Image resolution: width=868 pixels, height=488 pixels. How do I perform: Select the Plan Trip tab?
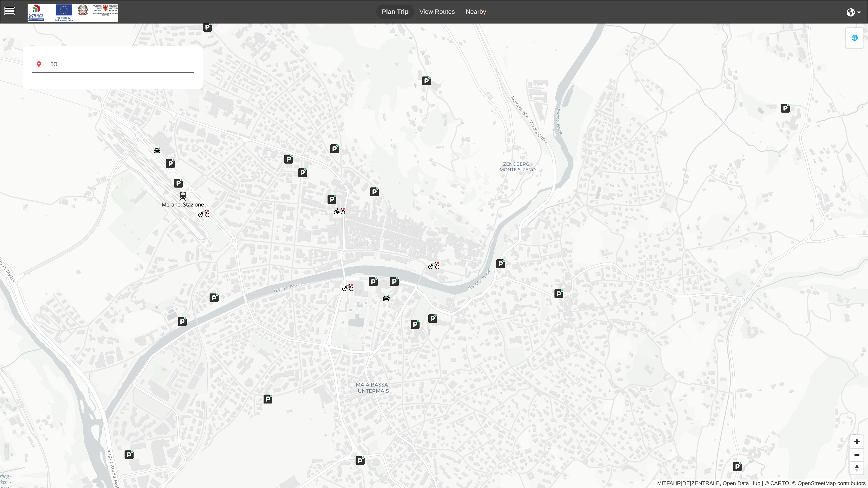pos(395,12)
